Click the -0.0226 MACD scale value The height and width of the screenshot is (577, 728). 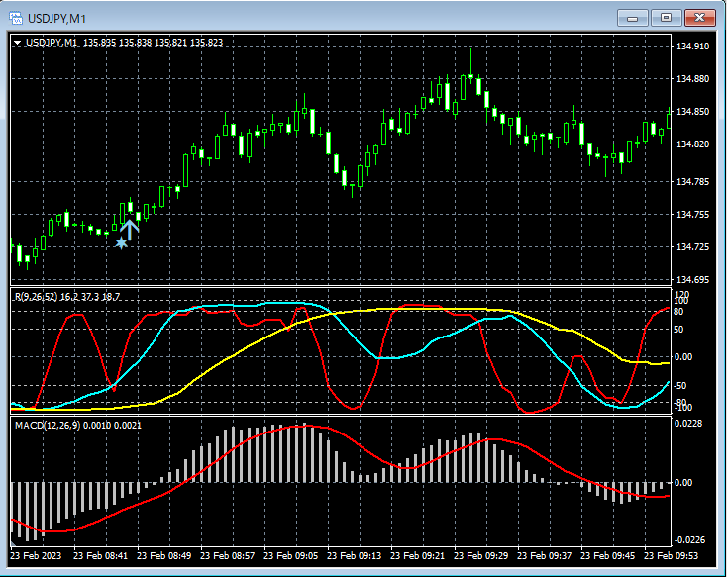coord(690,540)
